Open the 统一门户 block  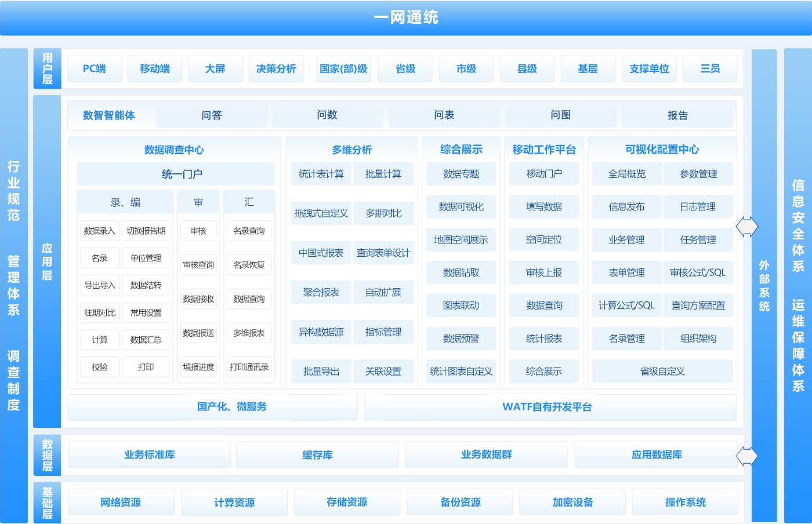pyautogui.click(x=176, y=174)
